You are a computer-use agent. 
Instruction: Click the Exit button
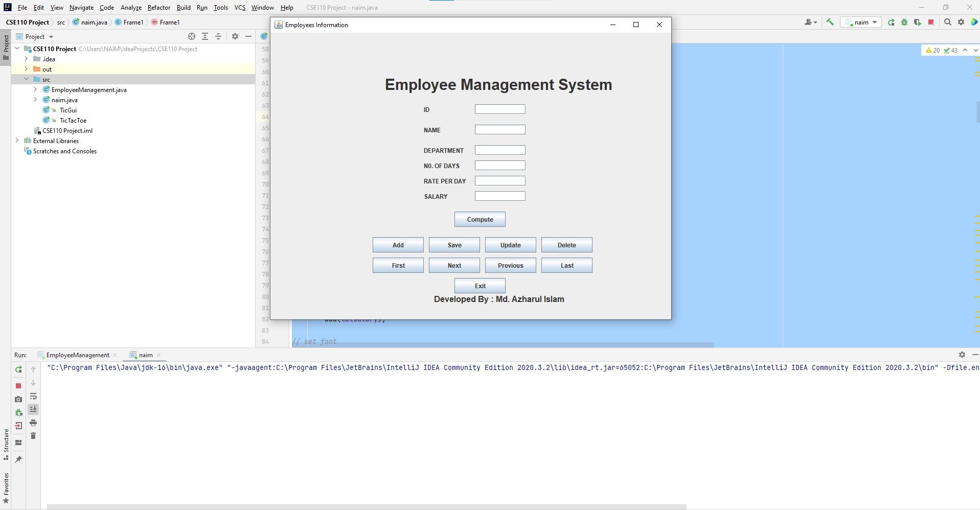tap(479, 285)
